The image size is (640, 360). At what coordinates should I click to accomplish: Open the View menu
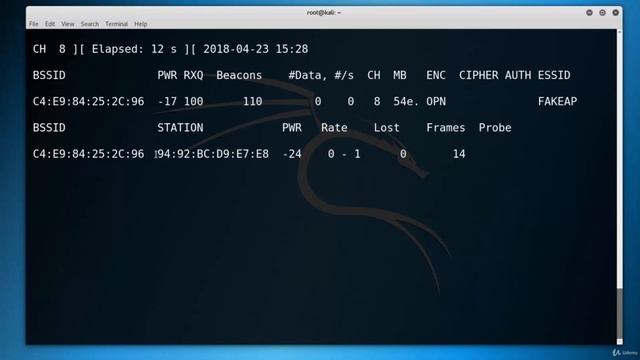coord(68,24)
